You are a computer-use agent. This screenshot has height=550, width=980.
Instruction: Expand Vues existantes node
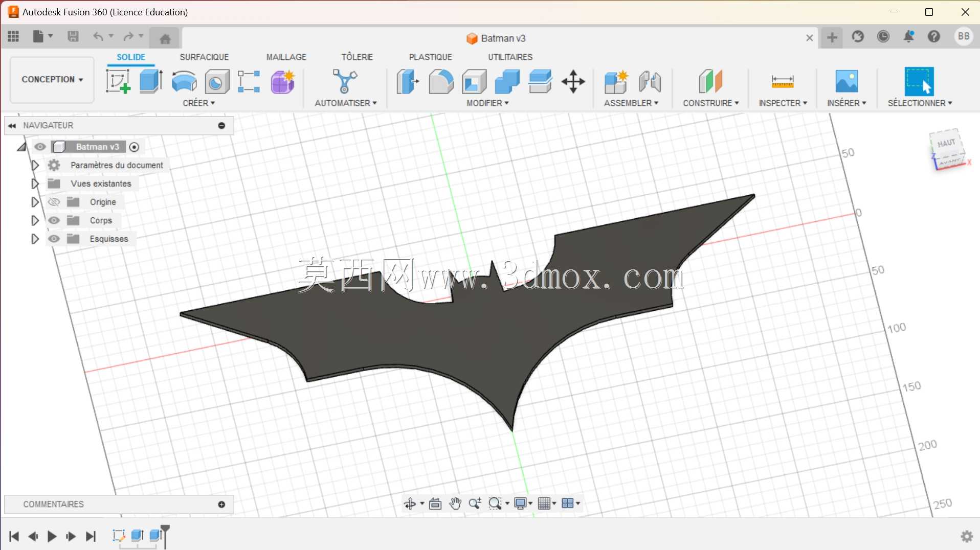tap(35, 184)
